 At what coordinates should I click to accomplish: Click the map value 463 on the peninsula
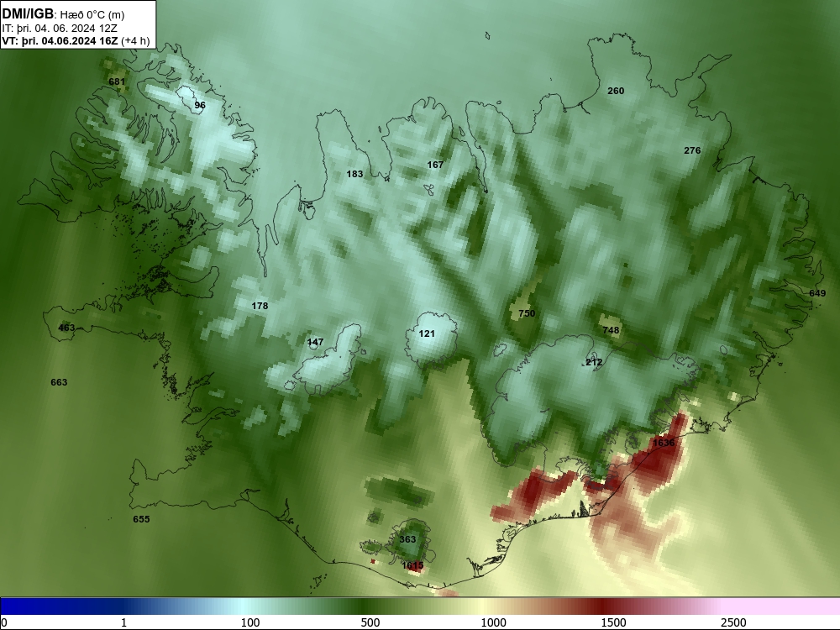[66, 328]
